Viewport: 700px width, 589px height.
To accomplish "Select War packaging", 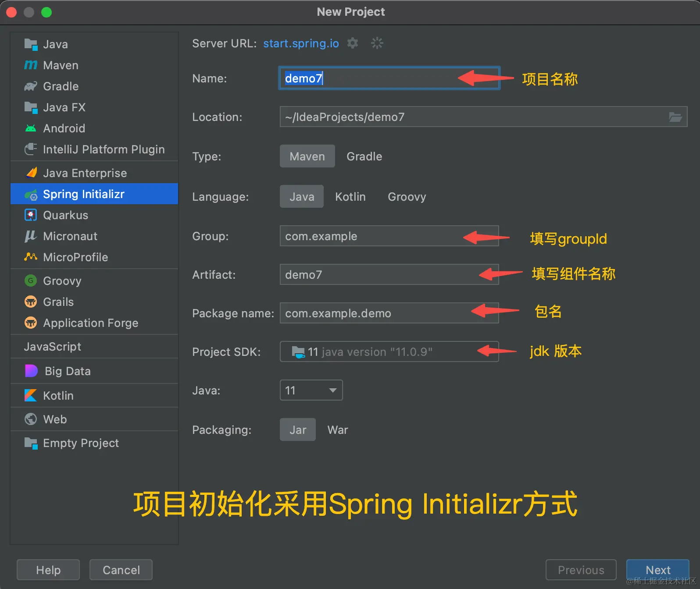I will coord(338,430).
